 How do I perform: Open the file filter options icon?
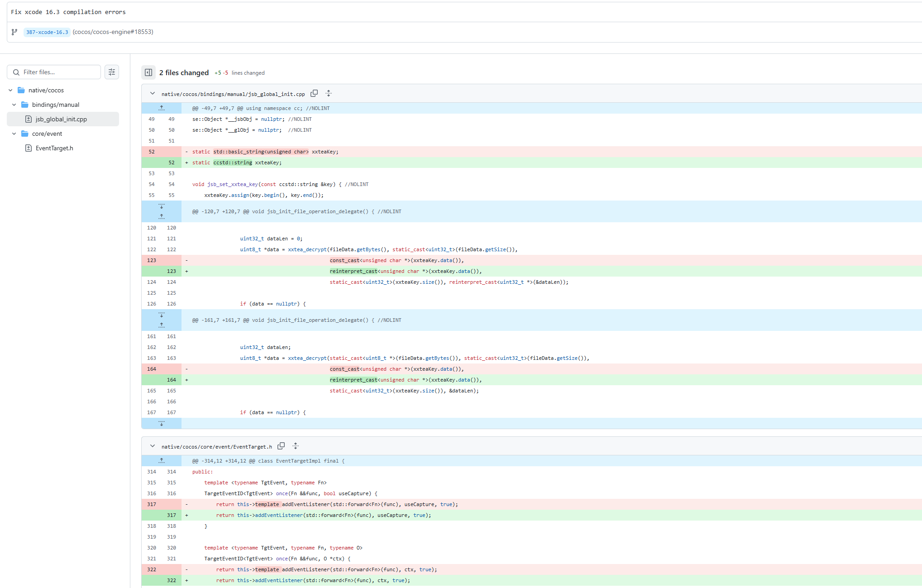pyautogui.click(x=112, y=72)
